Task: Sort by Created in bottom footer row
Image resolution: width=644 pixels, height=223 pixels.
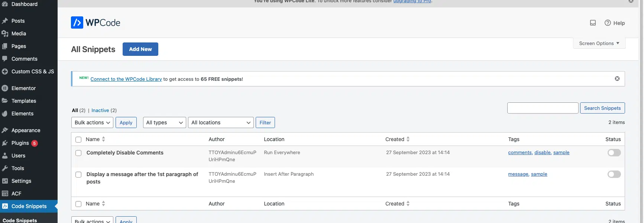Action: (398, 204)
